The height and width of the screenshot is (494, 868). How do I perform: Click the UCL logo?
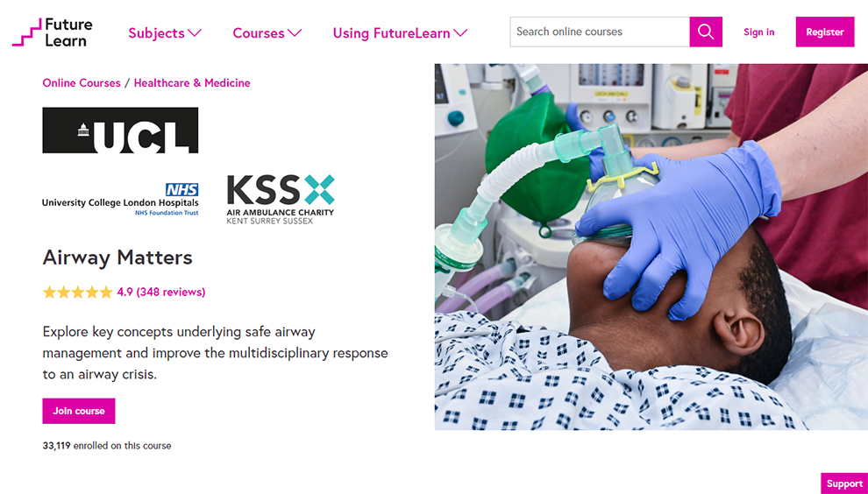click(x=120, y=131)
